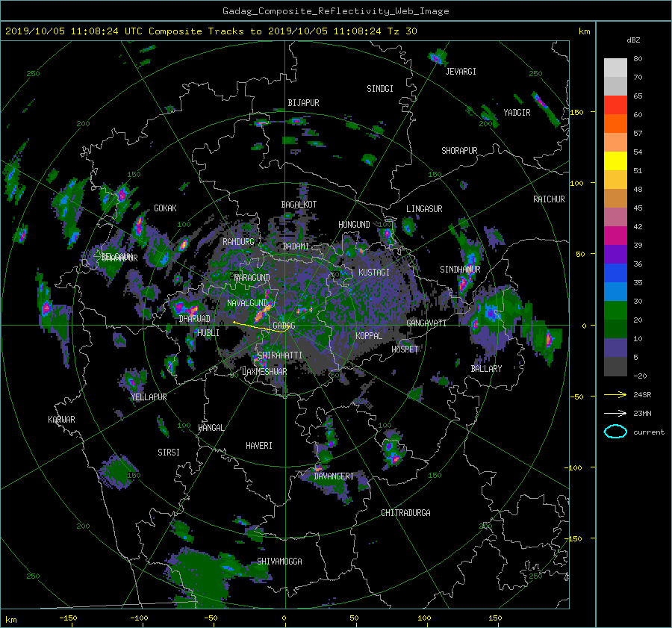The width and height of the screenshot is (672, 628).
Task: Click the SIRSI city label
Action: pyautogui.click(x=169, y=453)
